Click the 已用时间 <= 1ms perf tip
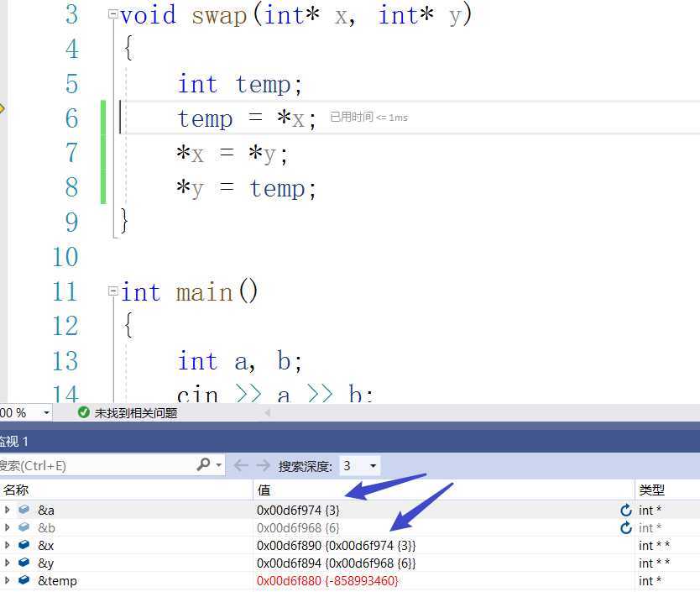 click(x=368, y=117)
